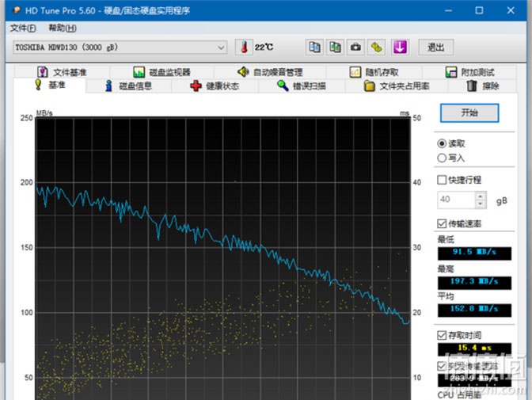This screenshot has width=532, height=400.
Task: Click the 22℃ temperature reading
Action: coord(264,48)
